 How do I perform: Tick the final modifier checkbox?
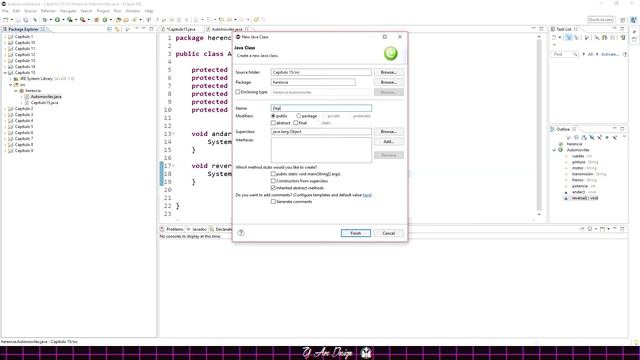[x=296, y=123]
